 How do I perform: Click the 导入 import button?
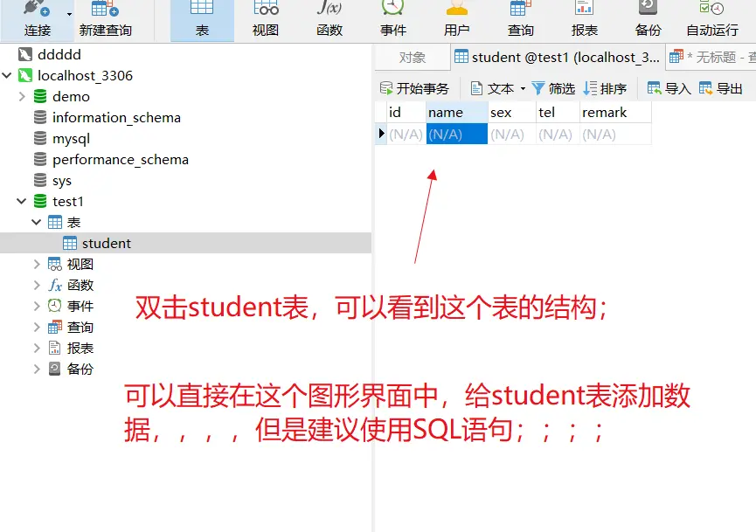tap(669, 89)
